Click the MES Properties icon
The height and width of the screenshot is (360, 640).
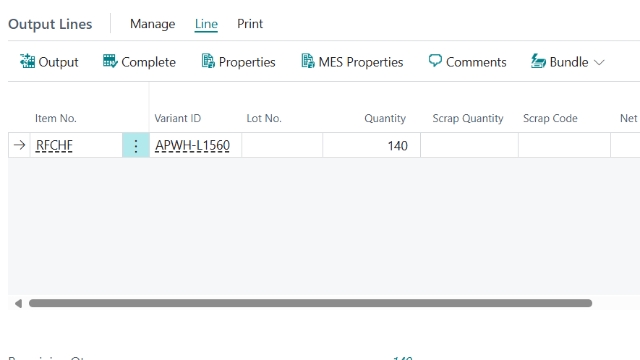click(308, 61)
